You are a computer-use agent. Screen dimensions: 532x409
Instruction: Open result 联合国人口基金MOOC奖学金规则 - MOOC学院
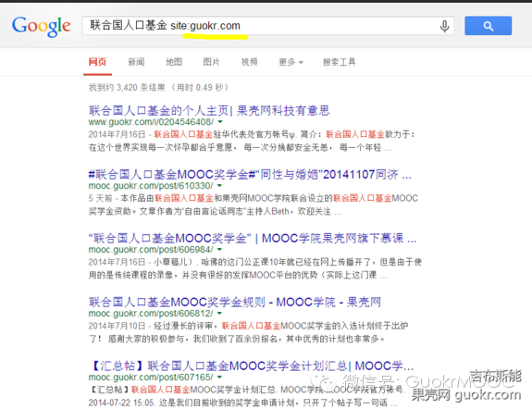point(235,302)
